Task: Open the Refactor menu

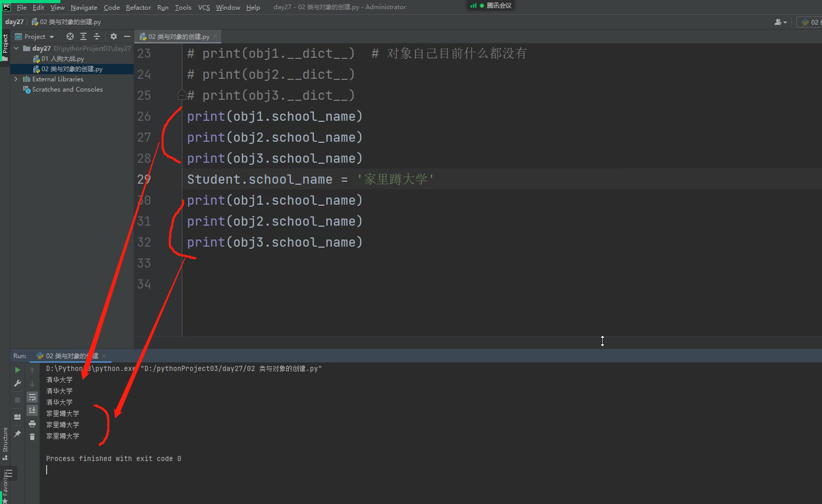Action: [x=138, y=7]
